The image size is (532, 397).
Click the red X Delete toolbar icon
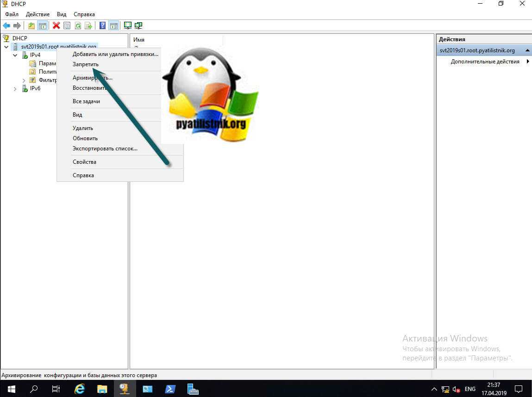(x=56, y=25)
